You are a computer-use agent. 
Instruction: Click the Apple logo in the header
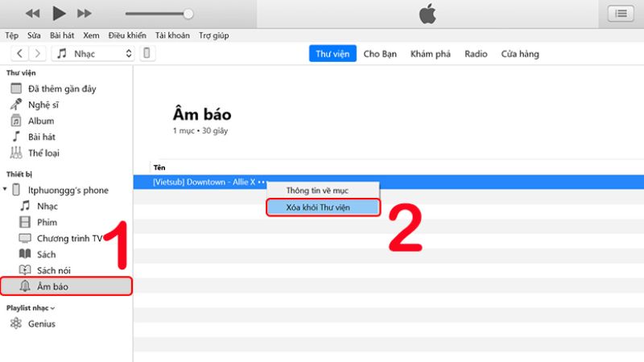pyautogui.click(x=427, y=14)
